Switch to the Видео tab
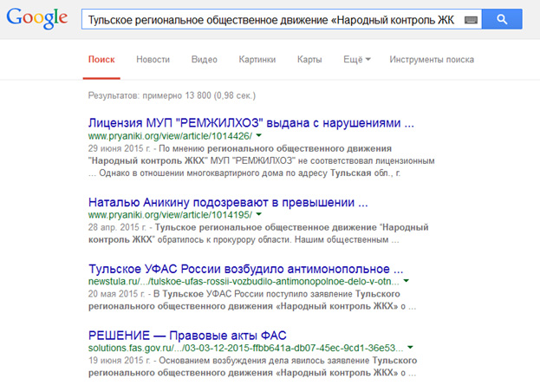 coord(204,60)
